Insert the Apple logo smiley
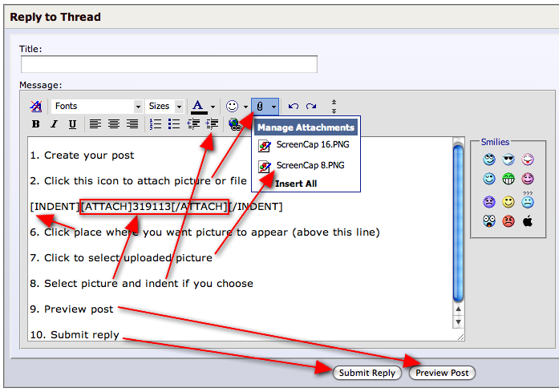Screen dimensions: 559x392 (528, 221)
